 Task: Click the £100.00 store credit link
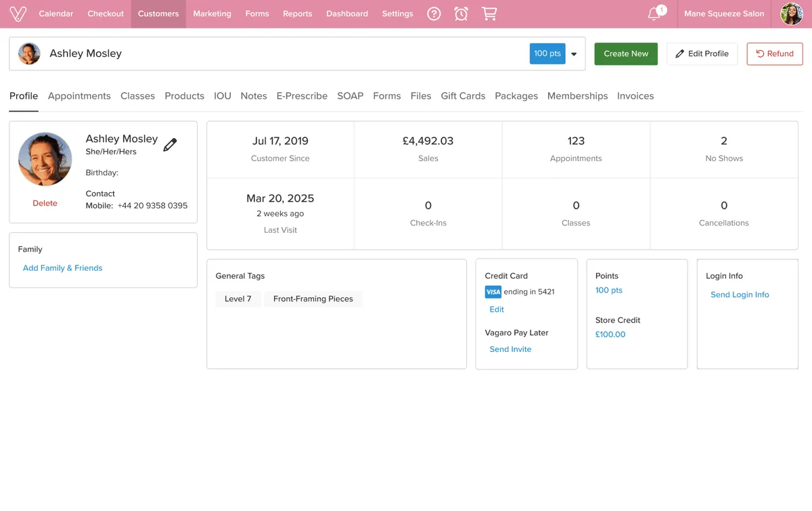pos(610,334)
